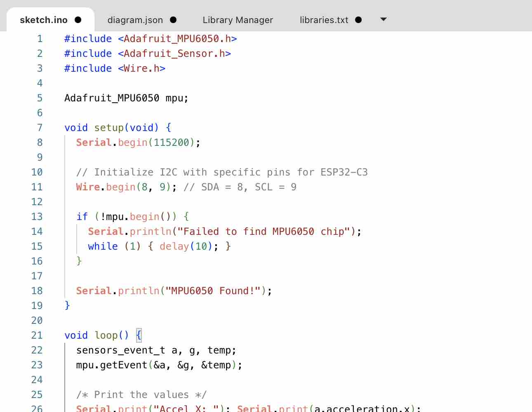
Task: Click the Adafruit_MPU6050.h include line
Action: [x=151, y=39]
